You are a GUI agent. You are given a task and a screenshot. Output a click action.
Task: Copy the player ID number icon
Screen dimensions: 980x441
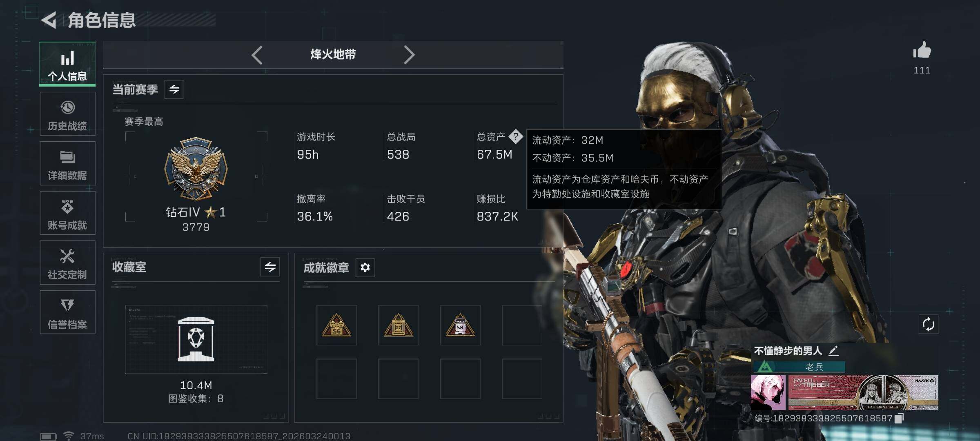(x=899, y=418)
